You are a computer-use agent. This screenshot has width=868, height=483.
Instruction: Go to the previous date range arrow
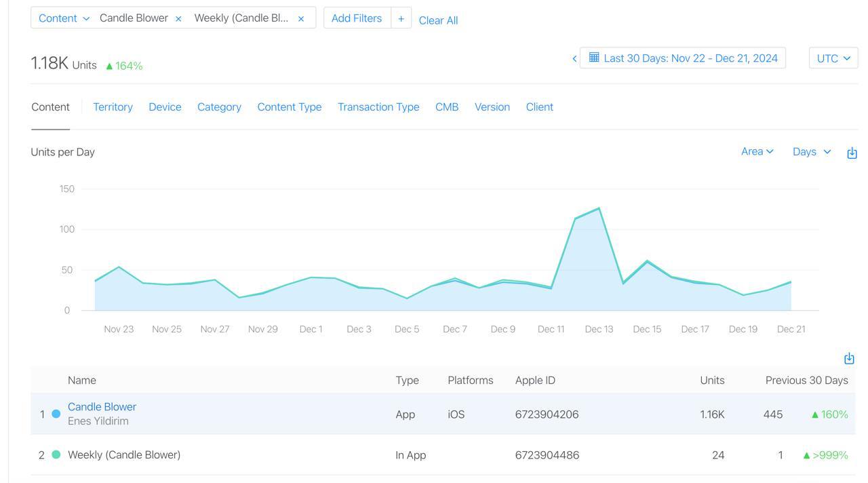pos(574,58)
